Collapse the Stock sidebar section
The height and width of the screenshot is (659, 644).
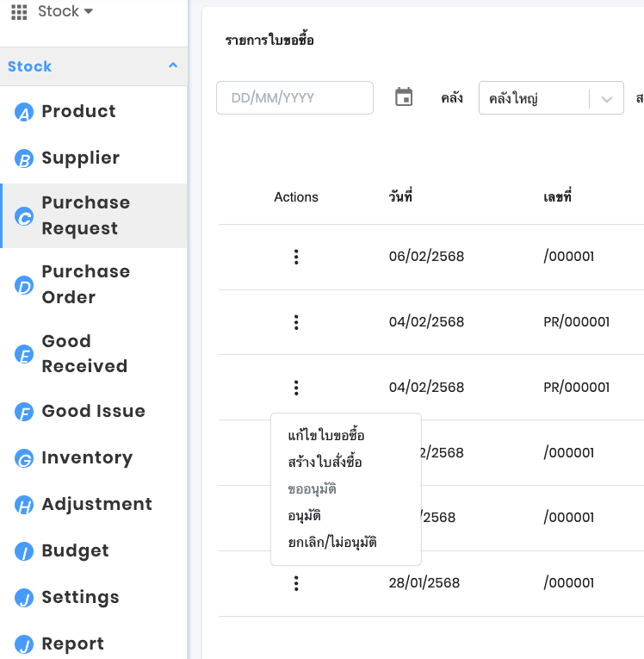pos(173,66)
